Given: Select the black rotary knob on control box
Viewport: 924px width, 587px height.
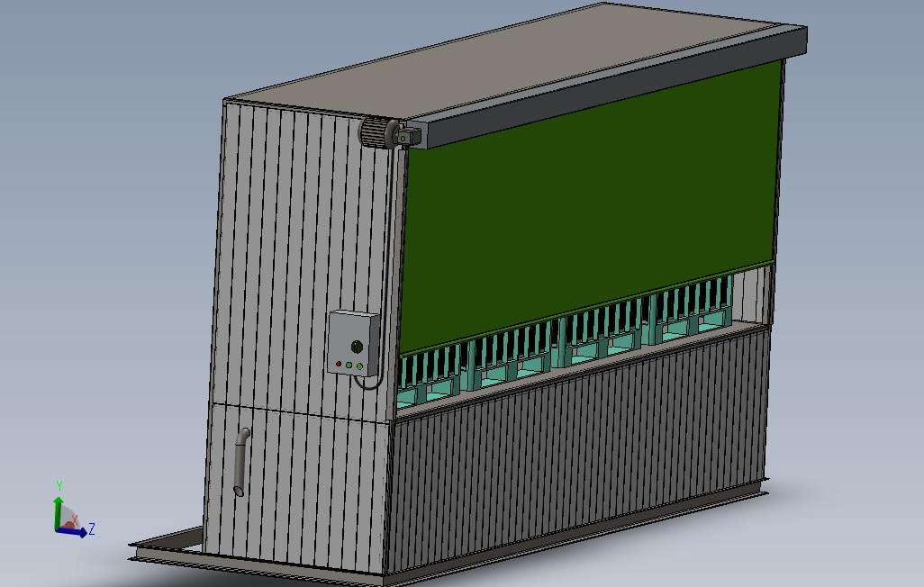Looking at the screenshot, I should point(357,346).
